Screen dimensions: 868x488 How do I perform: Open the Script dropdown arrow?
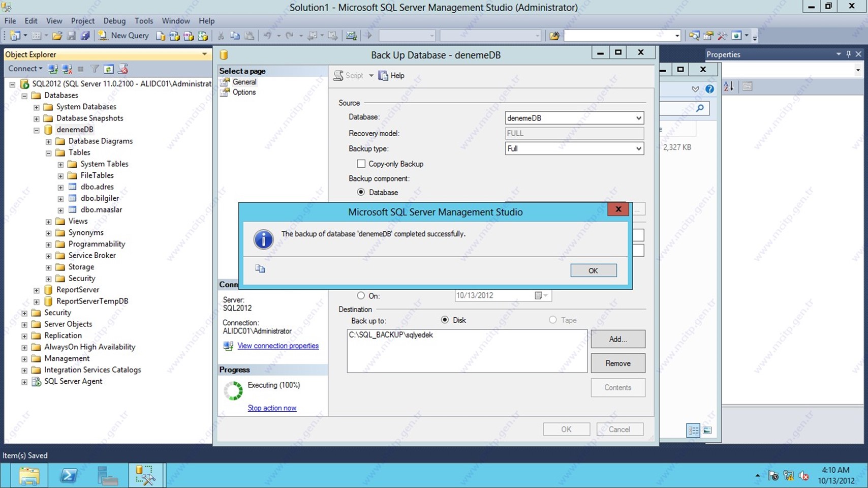click(371, 76)
